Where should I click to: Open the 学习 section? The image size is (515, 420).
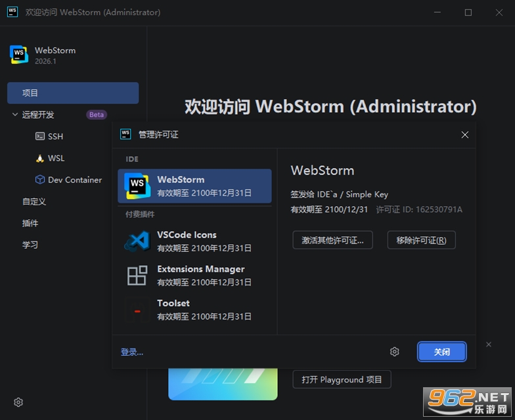(x=30, y=245)
